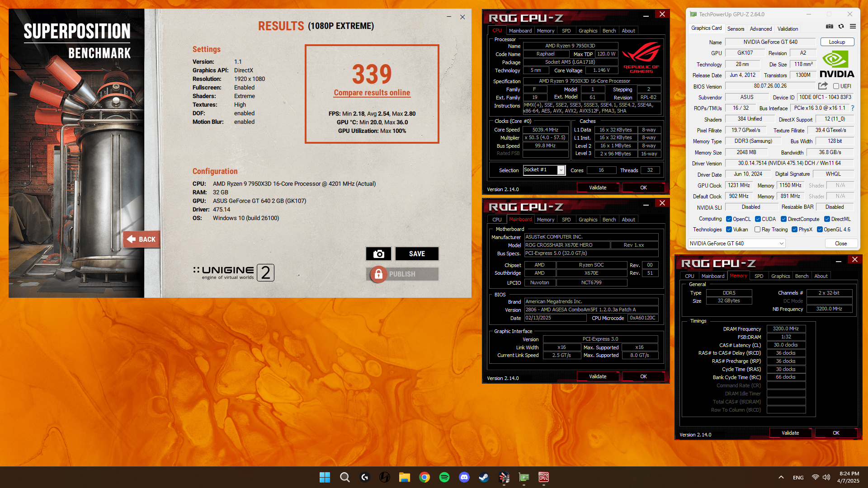
Task: Open File Explorer from the taskbar
Action: [404, 477]
